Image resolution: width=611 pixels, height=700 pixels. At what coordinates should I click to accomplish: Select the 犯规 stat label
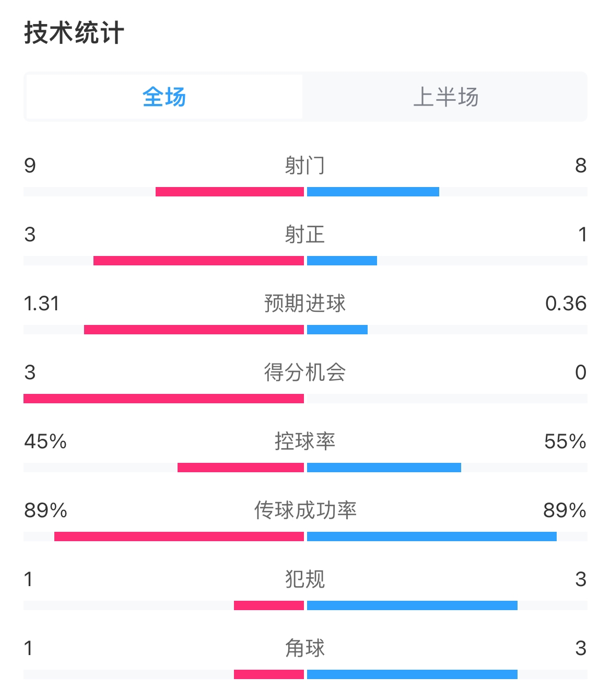click(x=305, y=579)
